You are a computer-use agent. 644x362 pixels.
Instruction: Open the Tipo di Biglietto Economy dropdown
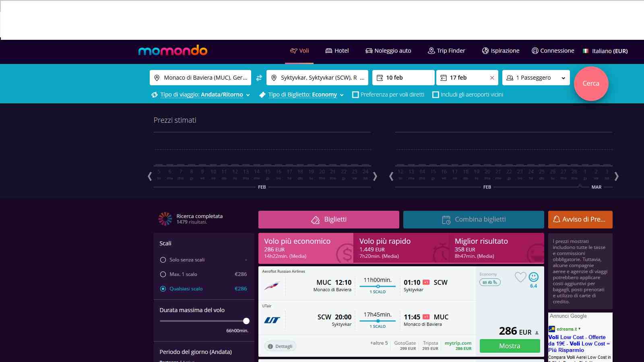(x=301, y=95)
